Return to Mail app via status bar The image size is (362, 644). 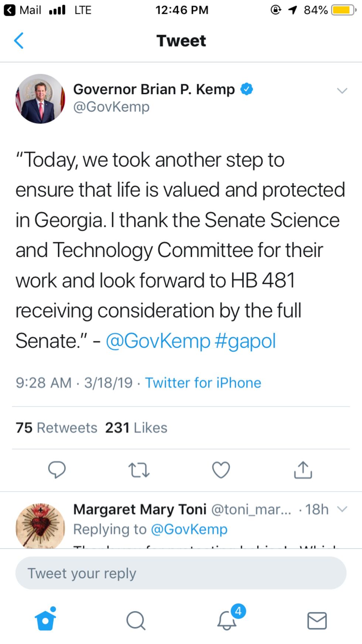pos(23,10)
